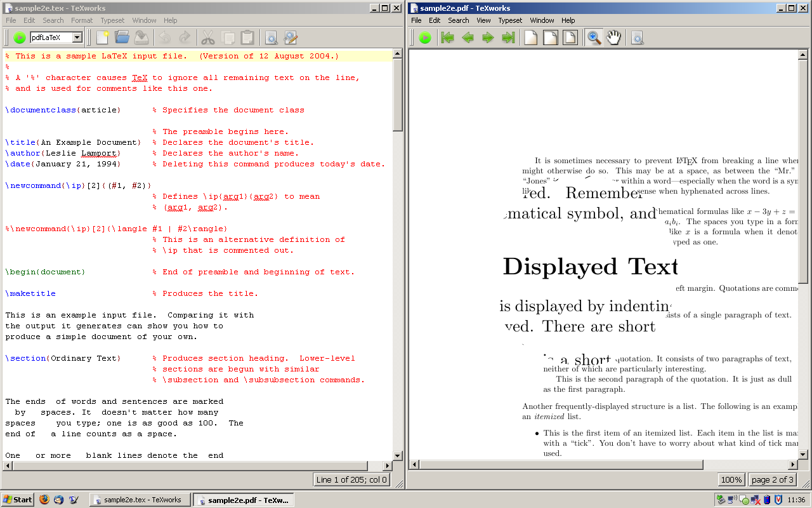
Task: Click the Redo arrow icon
Action: pos(185,37)
